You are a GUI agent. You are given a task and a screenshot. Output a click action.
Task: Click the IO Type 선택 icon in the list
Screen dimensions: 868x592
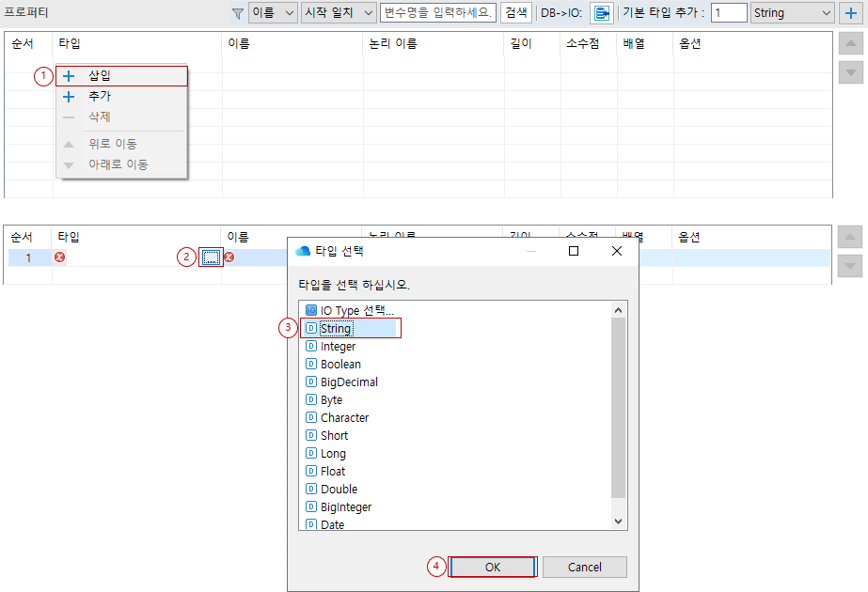click(311, 310)
